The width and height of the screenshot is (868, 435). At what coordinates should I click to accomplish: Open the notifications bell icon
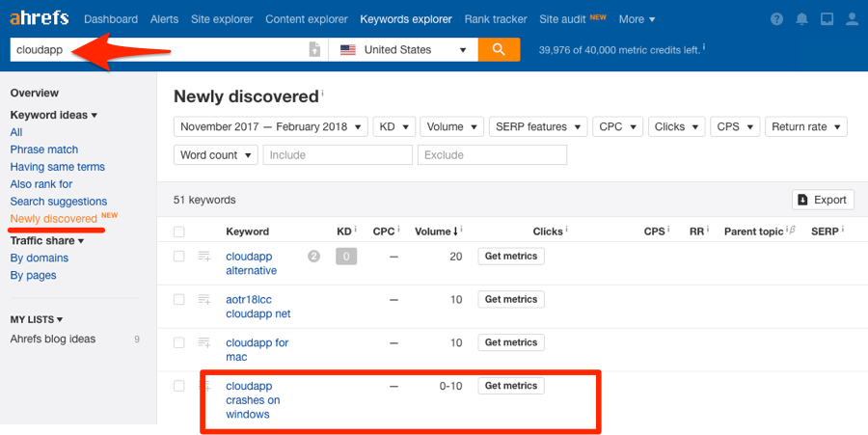click(x=801, y=19)
